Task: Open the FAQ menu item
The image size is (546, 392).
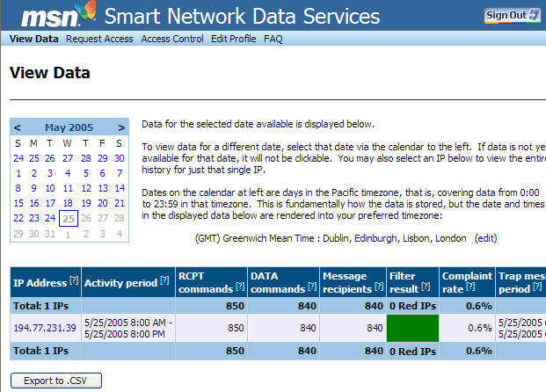Action: click(x=273, y=39)
